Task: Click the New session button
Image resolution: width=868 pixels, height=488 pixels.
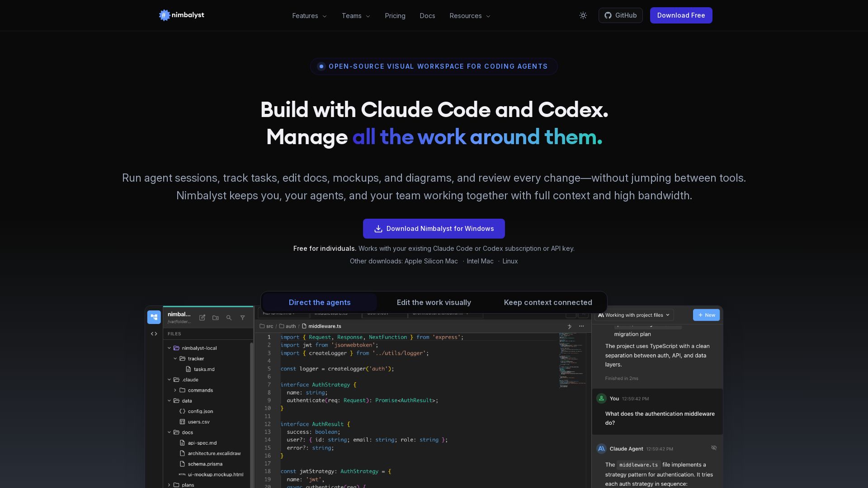Action: (706, 315)
